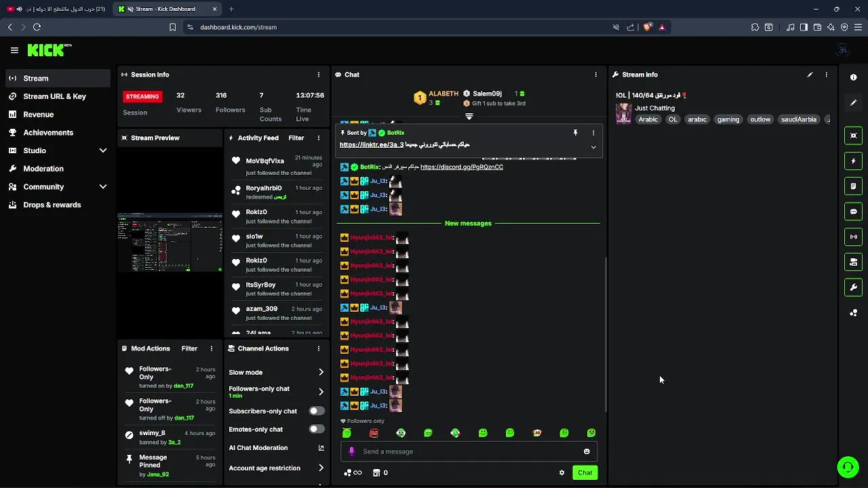Click the gaming tag in Stream info

pos(728,119)
